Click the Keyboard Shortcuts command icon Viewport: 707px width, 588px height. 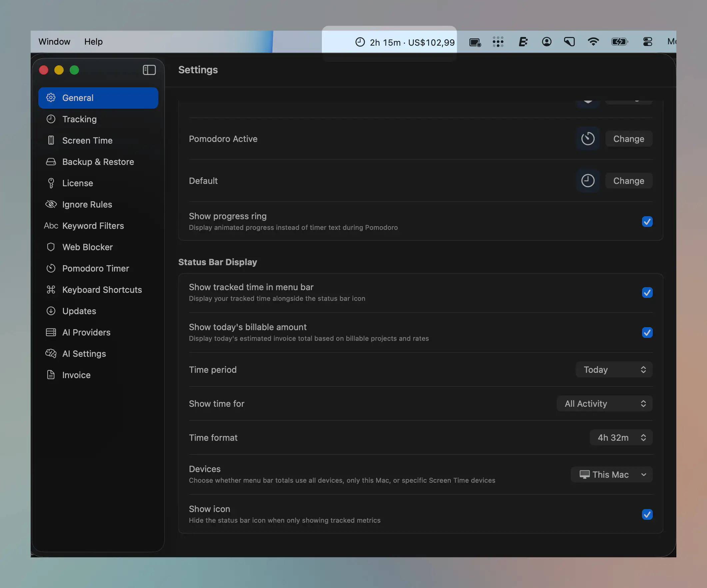(x=51, y=290)
